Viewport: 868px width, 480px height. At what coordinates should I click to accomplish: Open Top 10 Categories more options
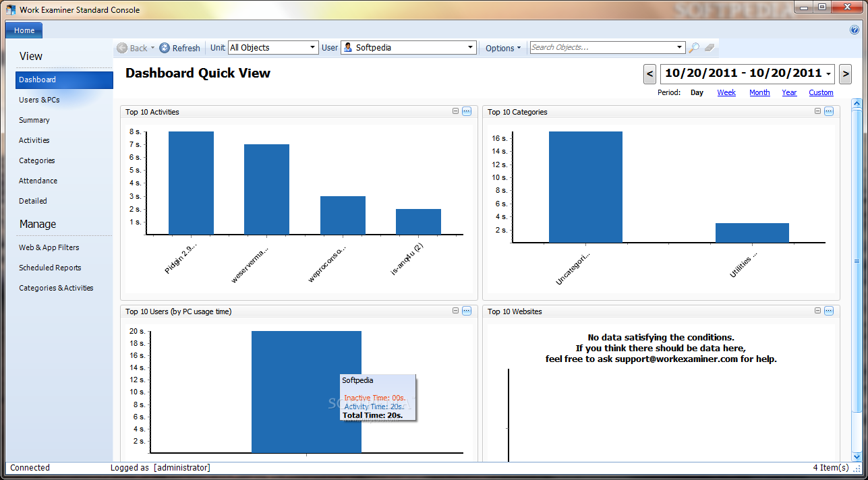829,111
